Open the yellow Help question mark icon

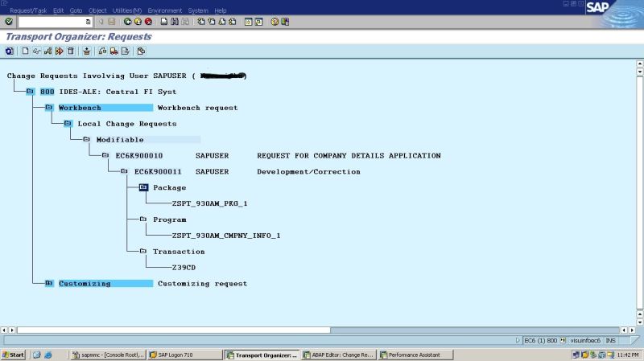tap(275, 22)
